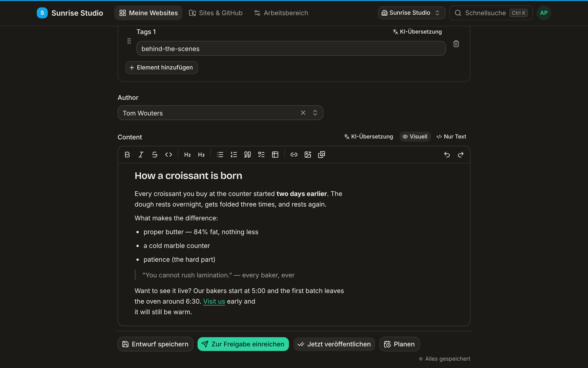Screen dimensions: 588x368
Task: Add a hyperlink via link icon
Action: [294, 155]
